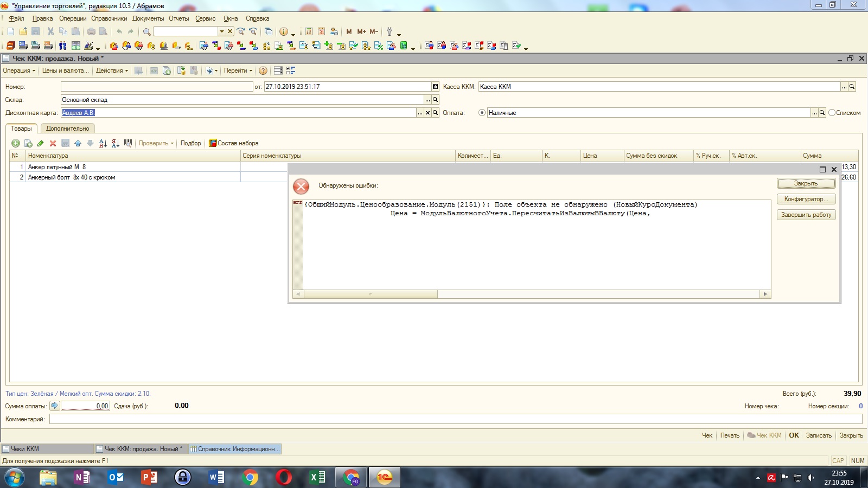
Task: Move row up with blue arrow
Action: coord(78,143)
